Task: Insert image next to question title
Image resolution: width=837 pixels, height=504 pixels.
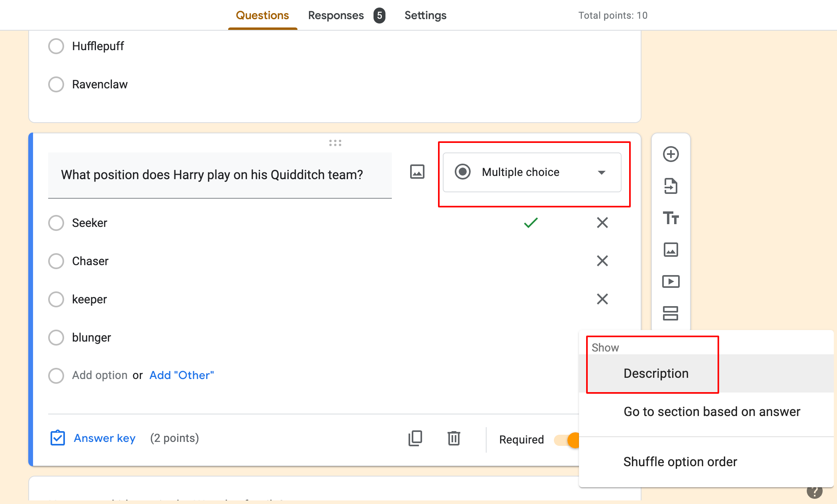Action: pyautogui.click(x=417, y=172)
